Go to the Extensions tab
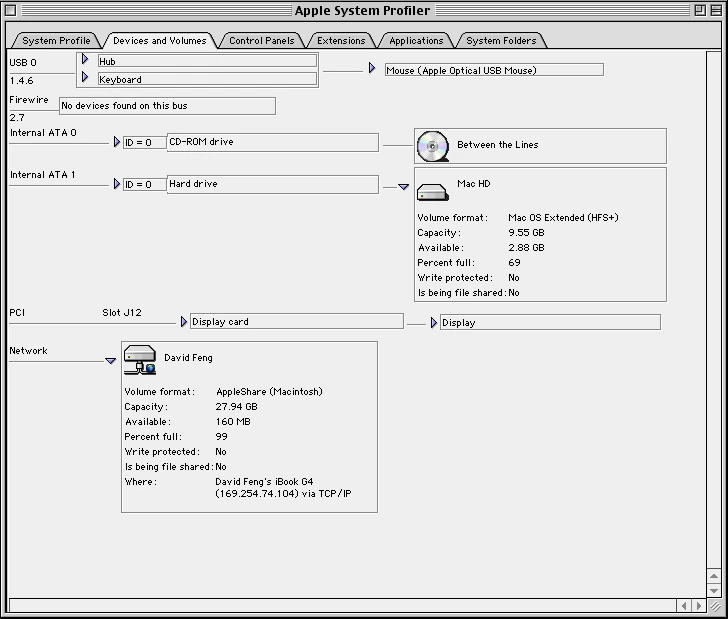Screen dimensions: 728x619 point(341,41)
